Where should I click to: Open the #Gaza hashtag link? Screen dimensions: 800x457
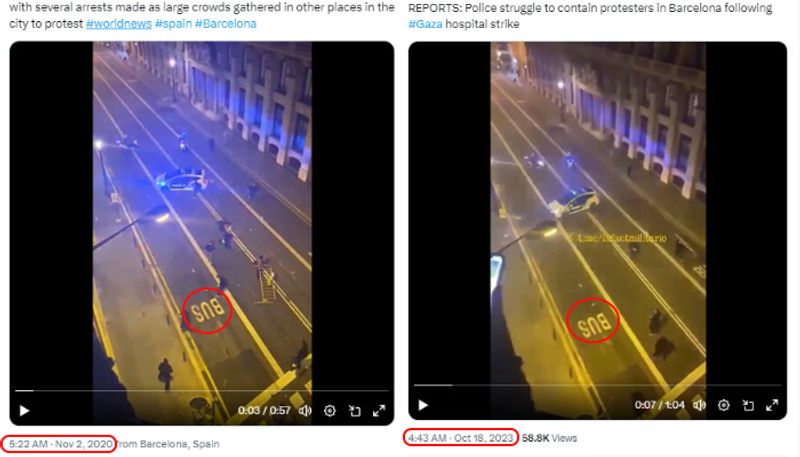click(x=425, y=24)
